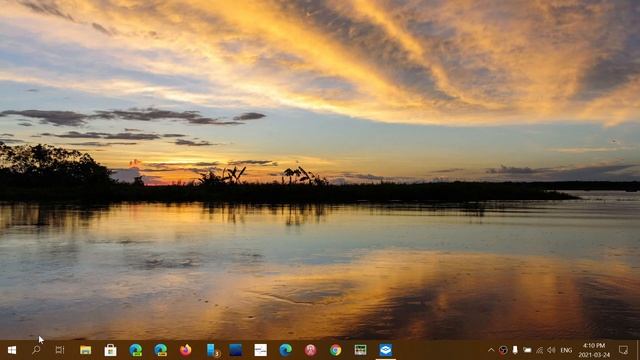
Task: Open the volume speaker tray icon
Action: (x=551, y=350)
